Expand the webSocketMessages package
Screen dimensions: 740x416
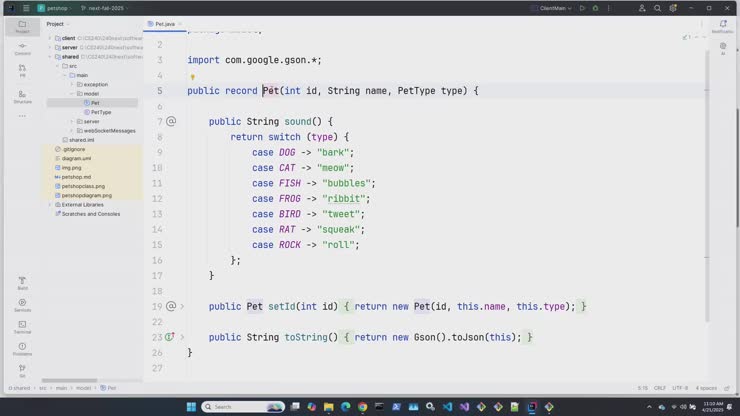[72, 131]
